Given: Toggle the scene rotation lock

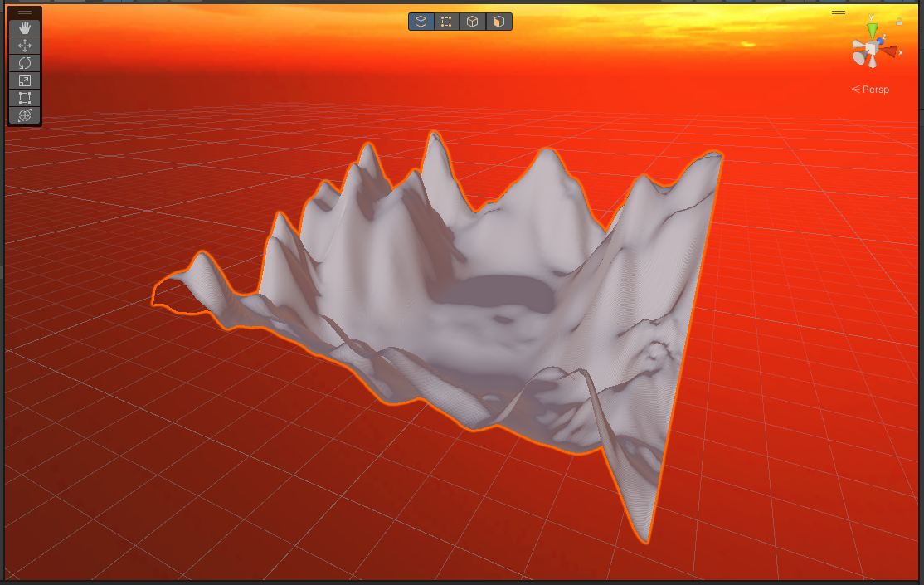Looking at the screenshot, I should (x=898, y=22).
